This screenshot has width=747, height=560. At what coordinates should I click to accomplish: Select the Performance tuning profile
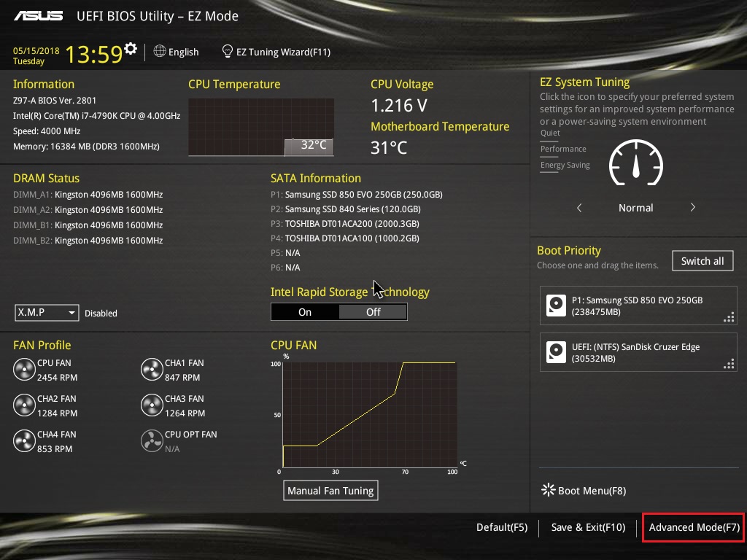[x=563, y=149]
